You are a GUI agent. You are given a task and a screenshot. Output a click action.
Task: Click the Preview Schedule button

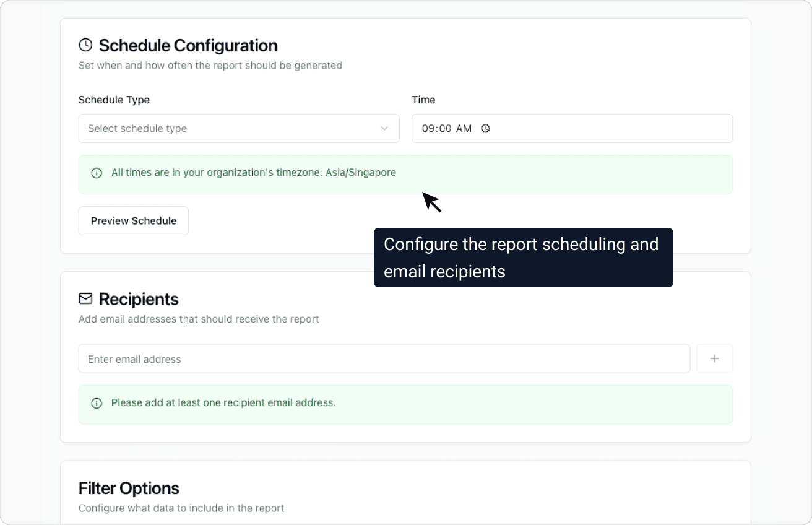[133, 220]
